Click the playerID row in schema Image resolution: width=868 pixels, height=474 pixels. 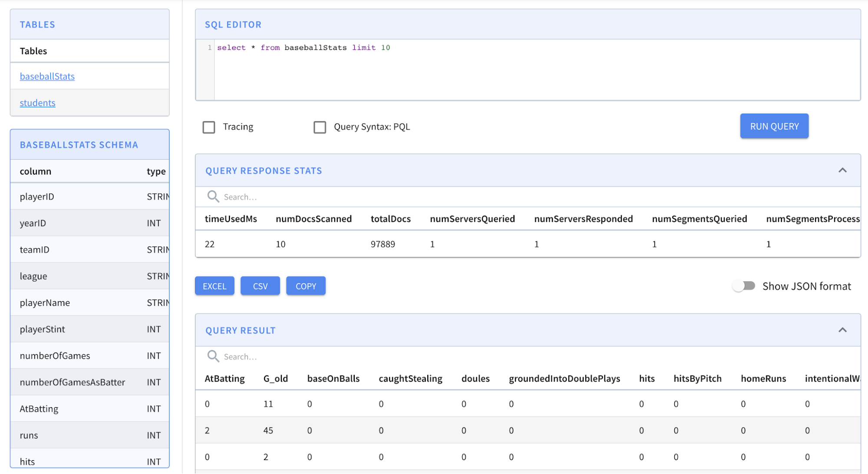click(x=90, y=196)
